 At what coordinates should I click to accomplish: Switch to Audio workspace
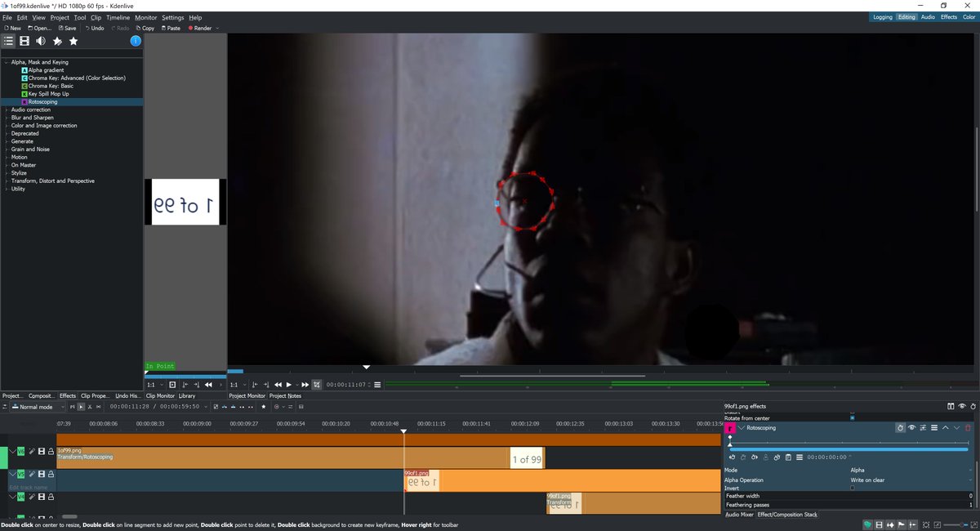[928, 17]
